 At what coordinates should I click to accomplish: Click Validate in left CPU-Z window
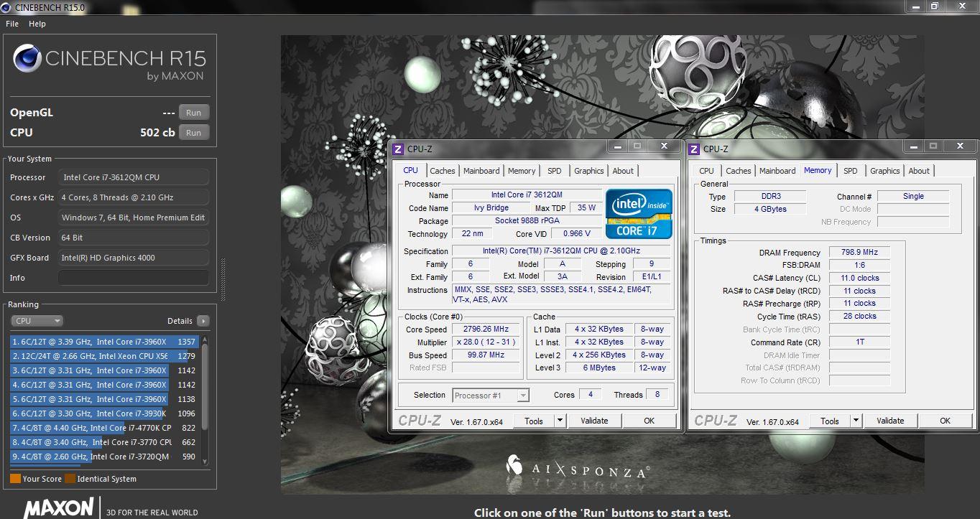pos(594,421)
